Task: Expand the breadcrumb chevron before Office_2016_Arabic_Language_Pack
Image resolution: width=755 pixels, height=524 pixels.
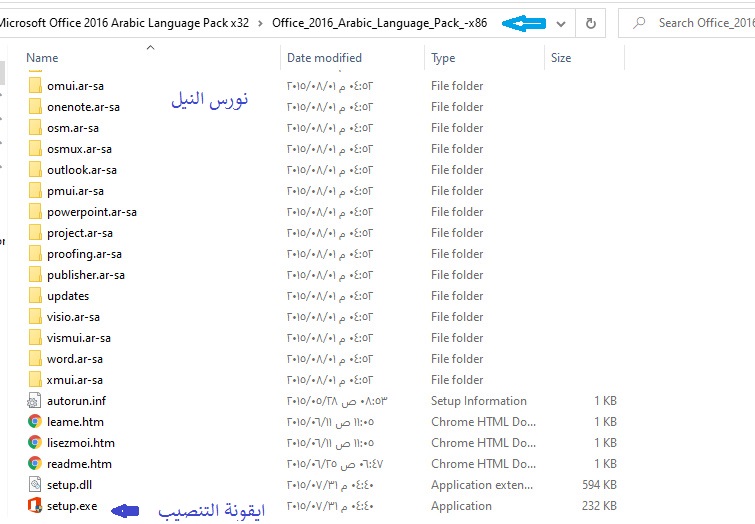Action: tap(261, 22)
